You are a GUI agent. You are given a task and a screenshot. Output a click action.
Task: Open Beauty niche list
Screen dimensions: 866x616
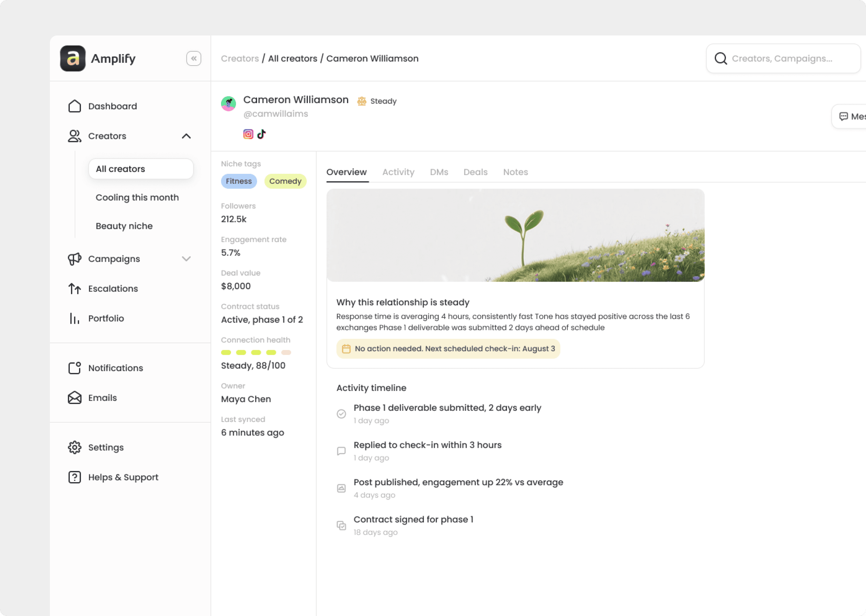tap(124, 226)
